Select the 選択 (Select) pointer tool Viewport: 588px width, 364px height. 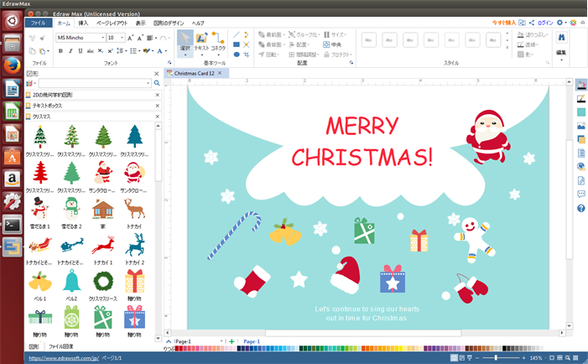click(x=185, y=43)
